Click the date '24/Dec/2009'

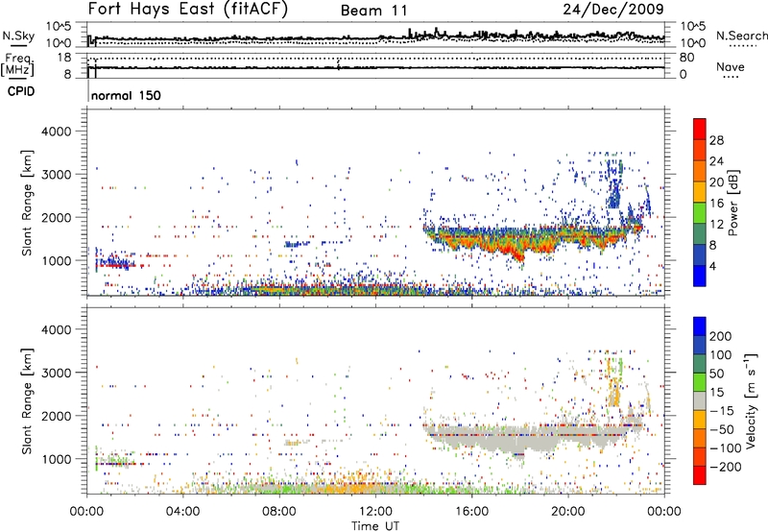pos(613,10)
